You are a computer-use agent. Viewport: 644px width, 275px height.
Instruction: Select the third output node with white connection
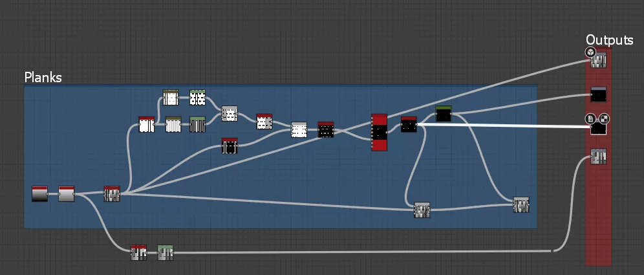point(599,128)
